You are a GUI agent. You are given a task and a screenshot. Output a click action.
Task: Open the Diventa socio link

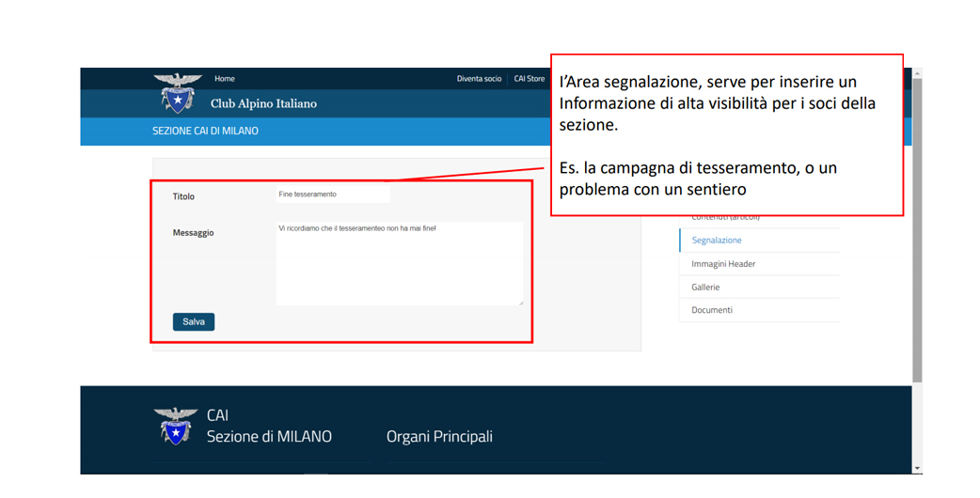pos(479,79)
